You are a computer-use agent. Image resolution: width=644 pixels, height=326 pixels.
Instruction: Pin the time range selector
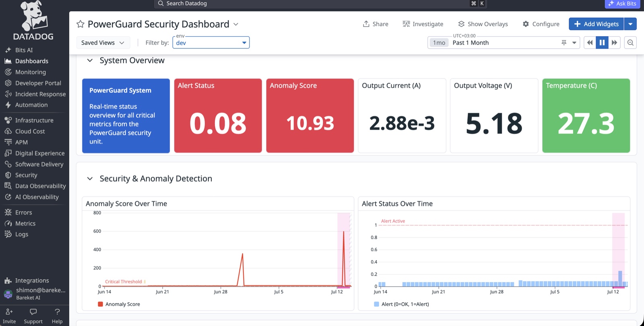(564, 43)
